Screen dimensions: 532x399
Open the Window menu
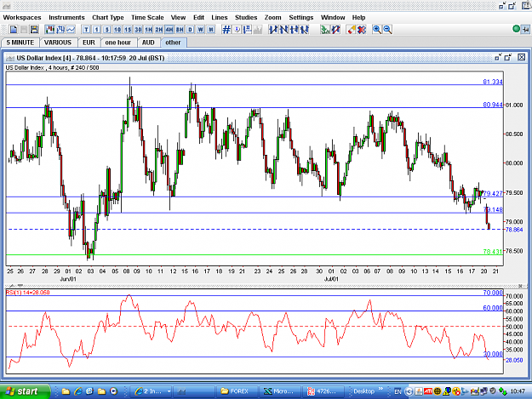click(333, 17)
